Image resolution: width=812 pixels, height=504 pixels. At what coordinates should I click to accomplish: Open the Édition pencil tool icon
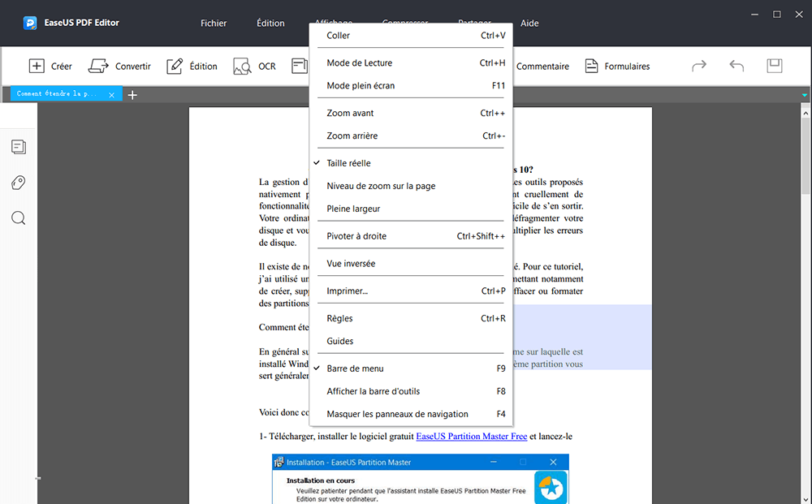pyautogui.click(x=175, y=67)
